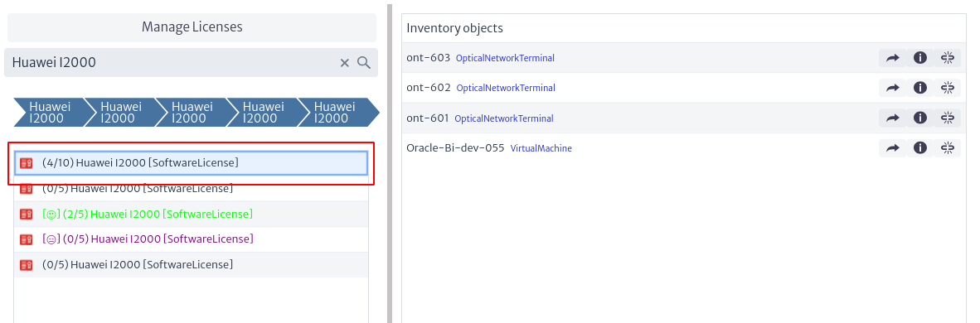Click the Inventory objects heading
This screenshot has height=323, width=980.
454,28
